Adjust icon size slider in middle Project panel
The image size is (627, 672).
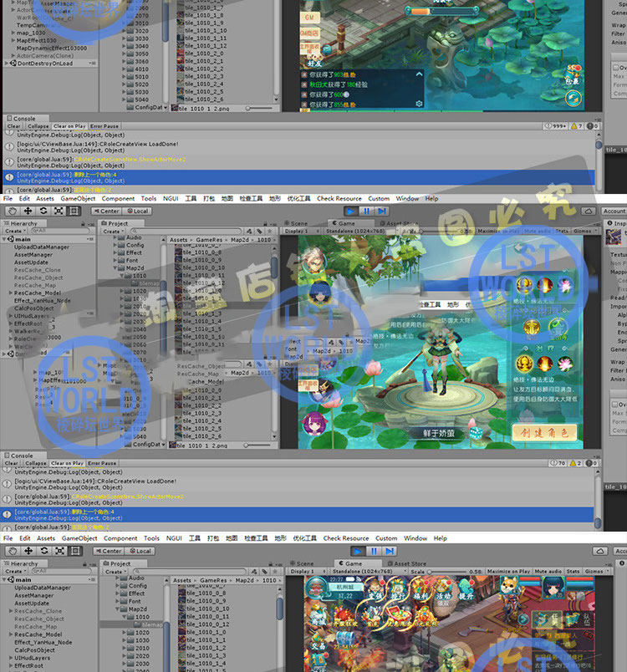click(257, 445)
